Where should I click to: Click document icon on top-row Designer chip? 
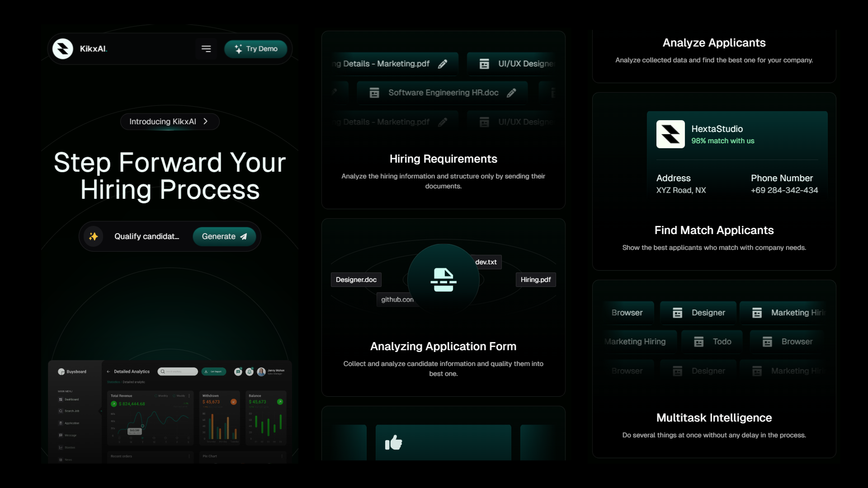tap(678, 313)
